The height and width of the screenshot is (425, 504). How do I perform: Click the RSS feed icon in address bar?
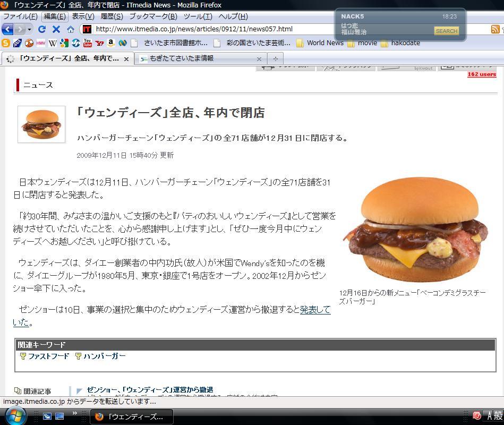[x=495, y=29]
